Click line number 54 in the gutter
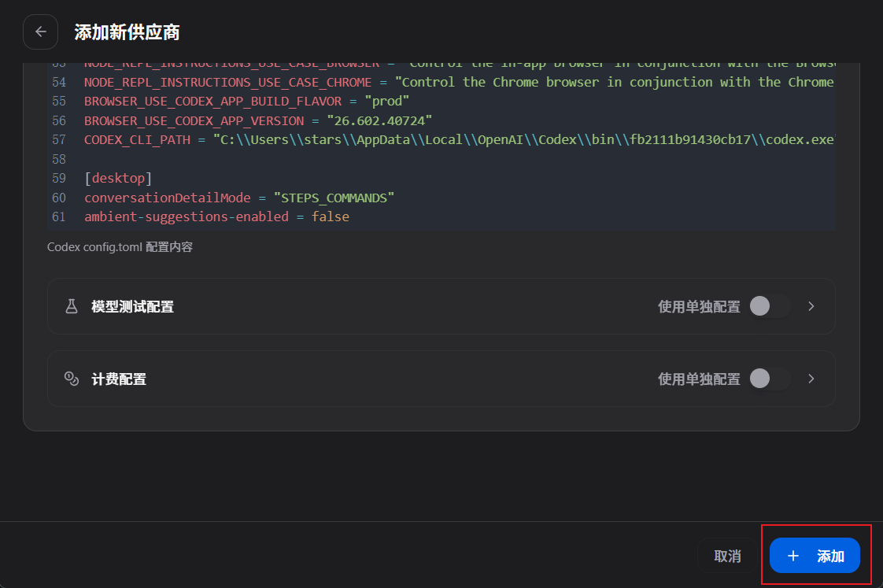The width and height of the screenshot is (883, 588). tap(59, 82)
